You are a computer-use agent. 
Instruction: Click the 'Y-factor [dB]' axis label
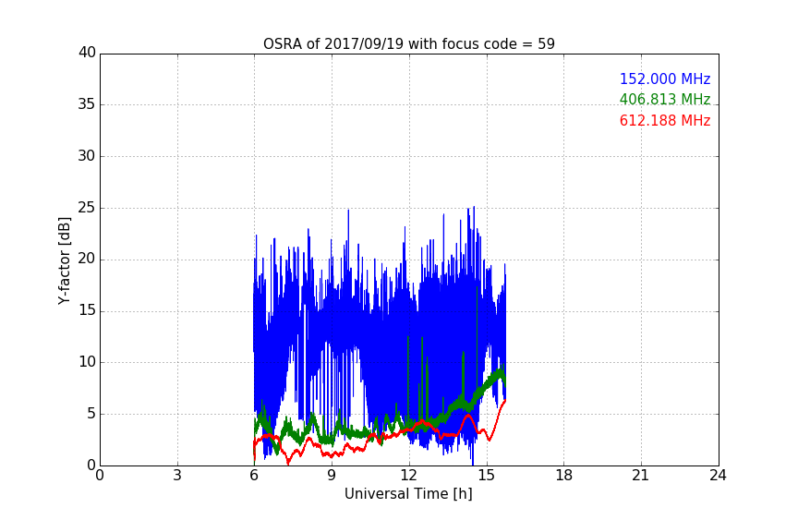pyautogui.click(x=64, y=260)
